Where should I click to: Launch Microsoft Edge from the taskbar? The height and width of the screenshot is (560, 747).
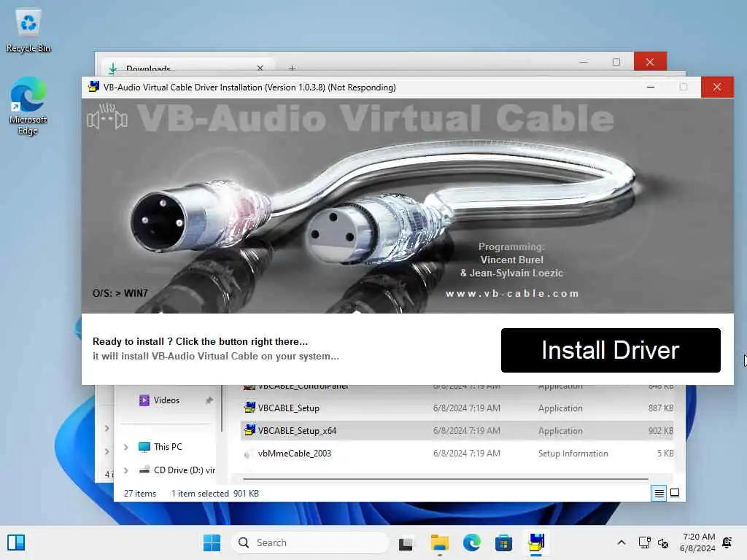(x=472, y=542)
